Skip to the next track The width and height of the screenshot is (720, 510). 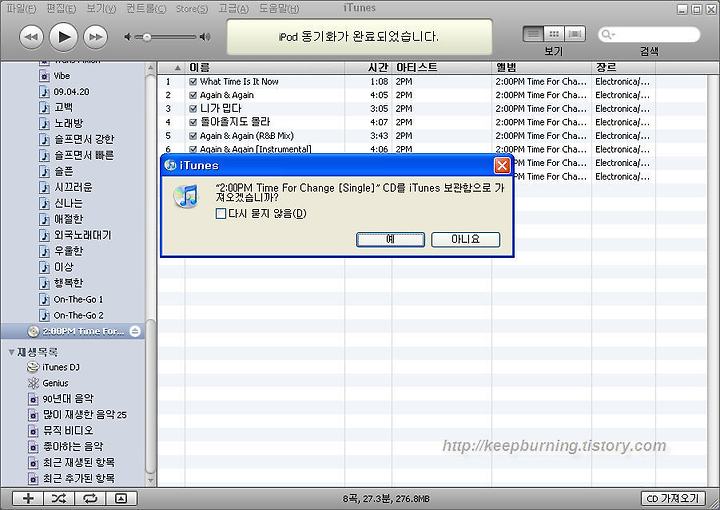tap(95, 37)
